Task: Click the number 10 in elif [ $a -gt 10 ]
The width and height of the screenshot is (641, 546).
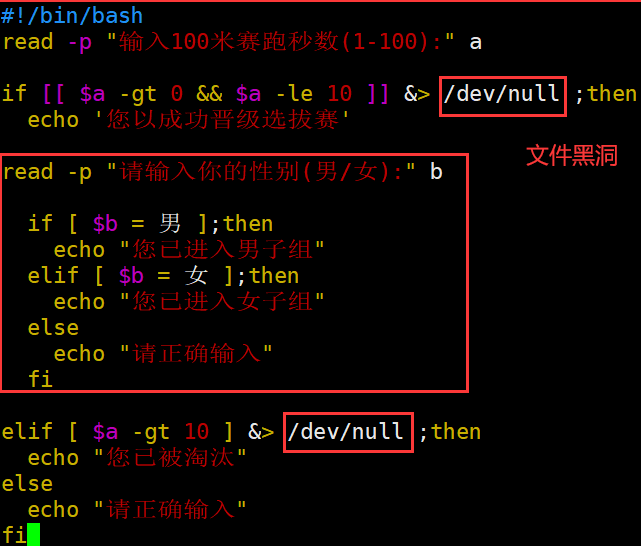Action: (197, 432)
